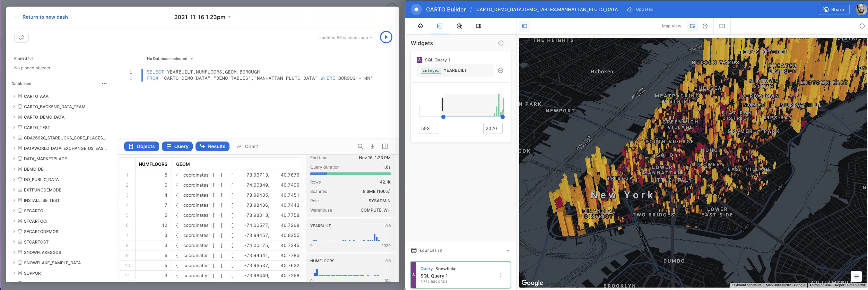Return to new dash link
The height and width of the screenshot is (290, 868).
[x=45, y=17]
